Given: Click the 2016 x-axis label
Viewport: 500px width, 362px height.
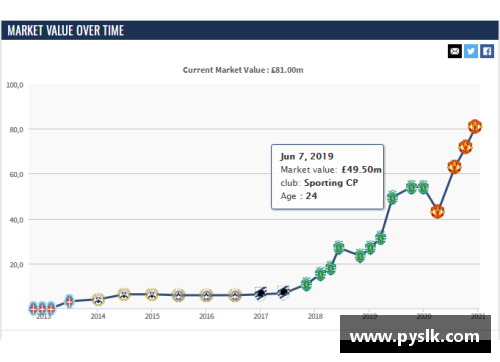Looking at the screenshot, I should tap(207, 316).
